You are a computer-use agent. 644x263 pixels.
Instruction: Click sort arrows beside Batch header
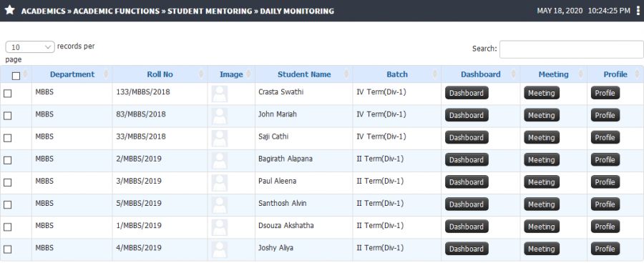tap(435, 74)
